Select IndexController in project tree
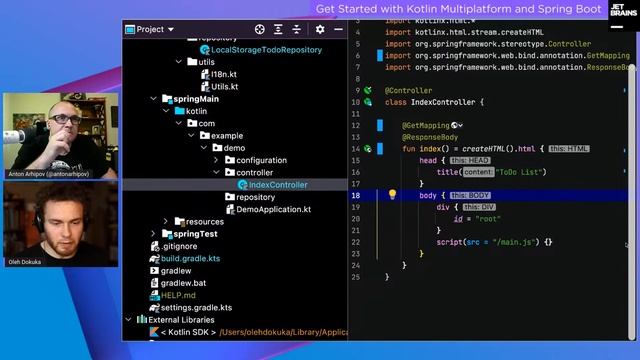The width and height of the screenshot is (640, 360). [x=278, y=185]
